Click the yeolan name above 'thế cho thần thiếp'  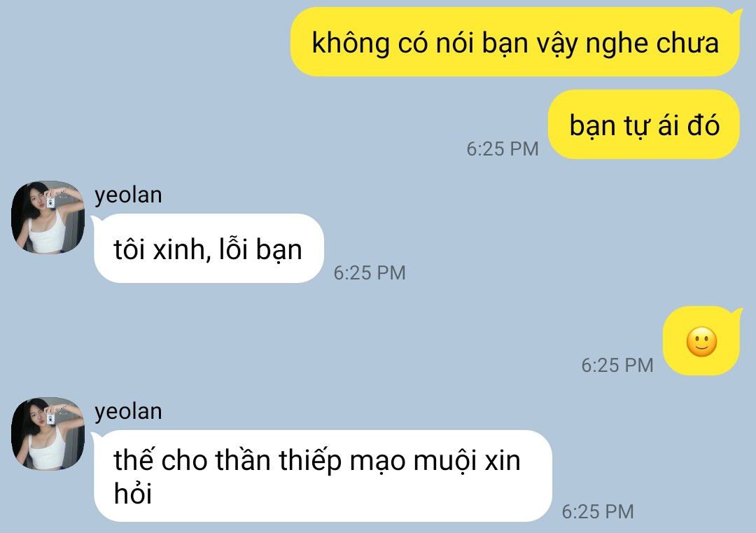[x=128, y=412]
